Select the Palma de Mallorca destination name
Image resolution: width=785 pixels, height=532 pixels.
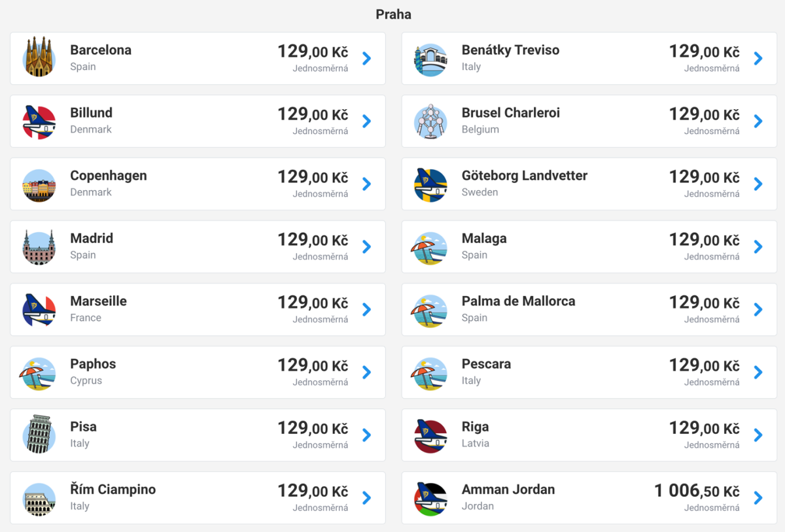pos(518,301)
